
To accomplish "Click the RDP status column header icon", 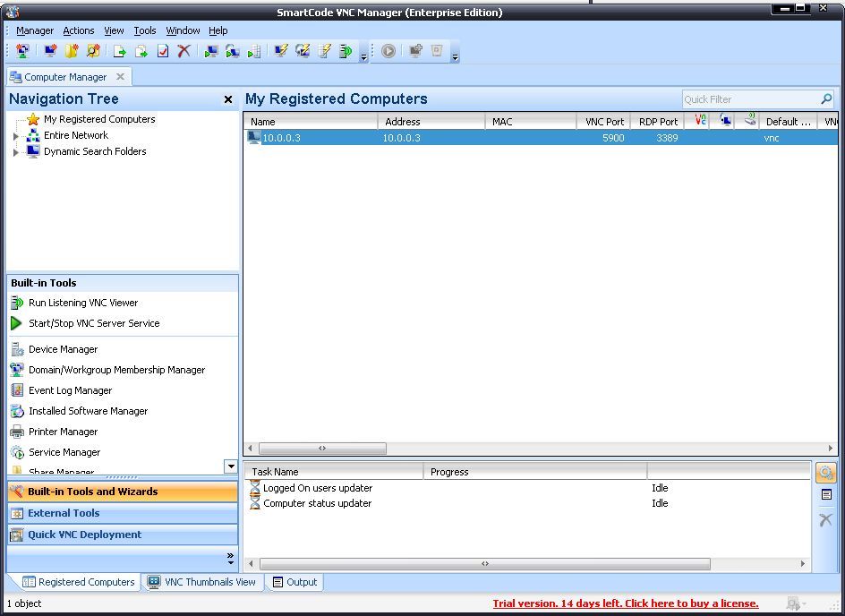I will pyautogui.click(x=726, y=121).
